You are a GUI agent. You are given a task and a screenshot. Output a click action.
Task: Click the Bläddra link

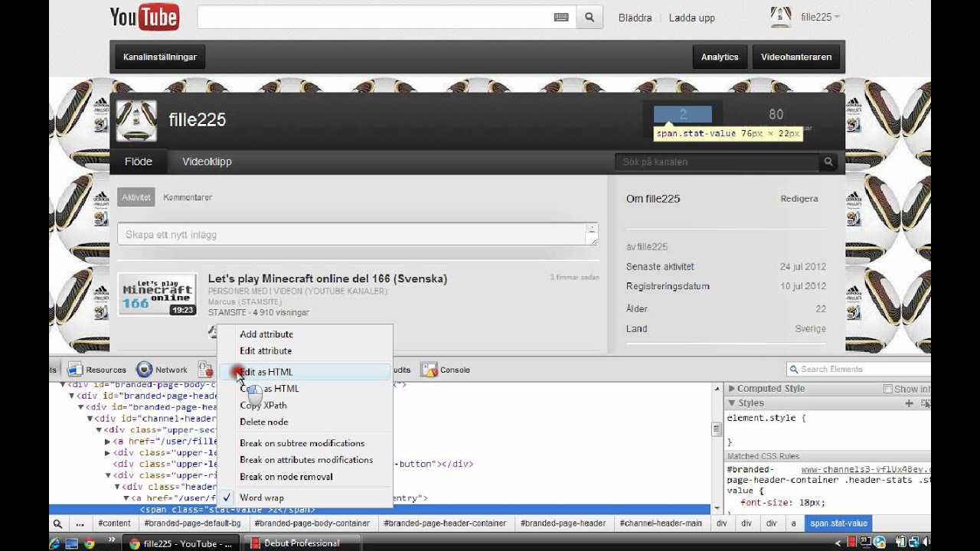click(x=635, y=18)
